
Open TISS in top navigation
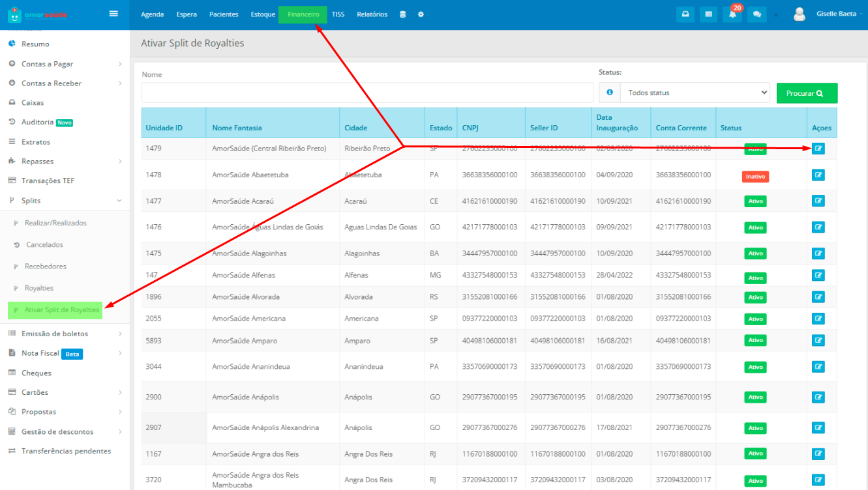point(338,14)
